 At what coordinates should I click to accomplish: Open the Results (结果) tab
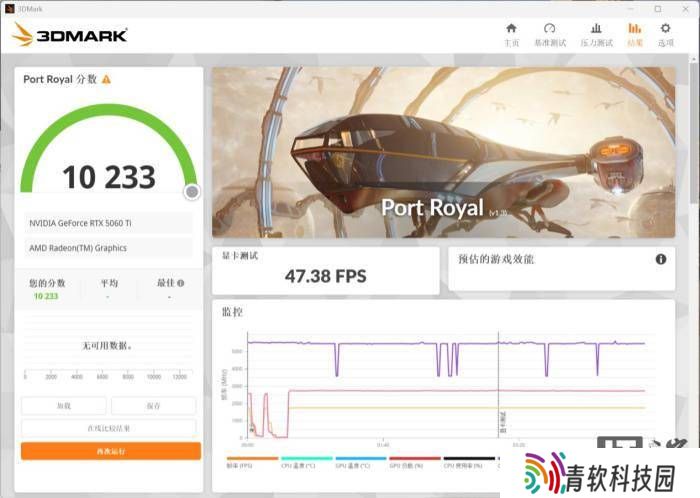[634, 35]
